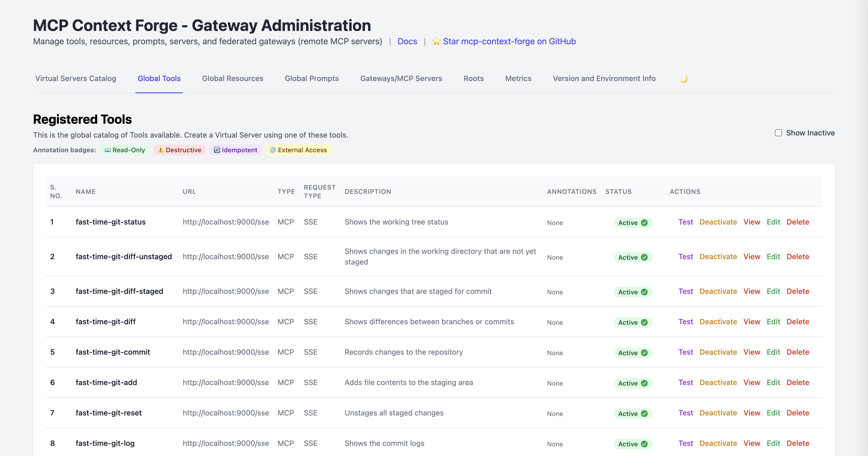Edit fast-time-git-diff-unstaged
868x456 pixels.
coord(773,257)
